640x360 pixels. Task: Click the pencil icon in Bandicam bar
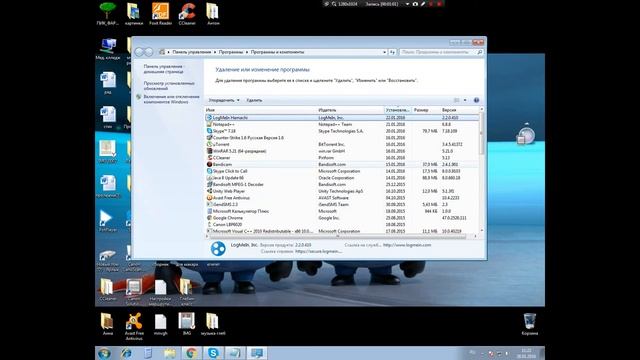423,4
